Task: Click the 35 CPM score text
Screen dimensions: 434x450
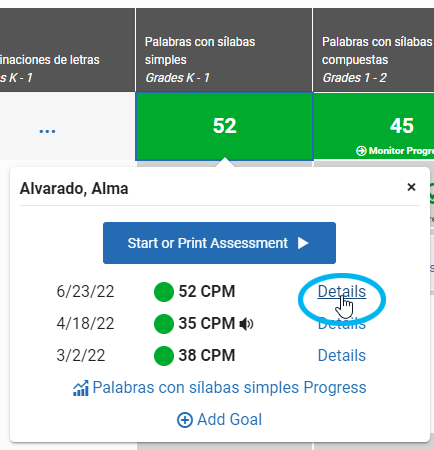Action: point(207,323)
